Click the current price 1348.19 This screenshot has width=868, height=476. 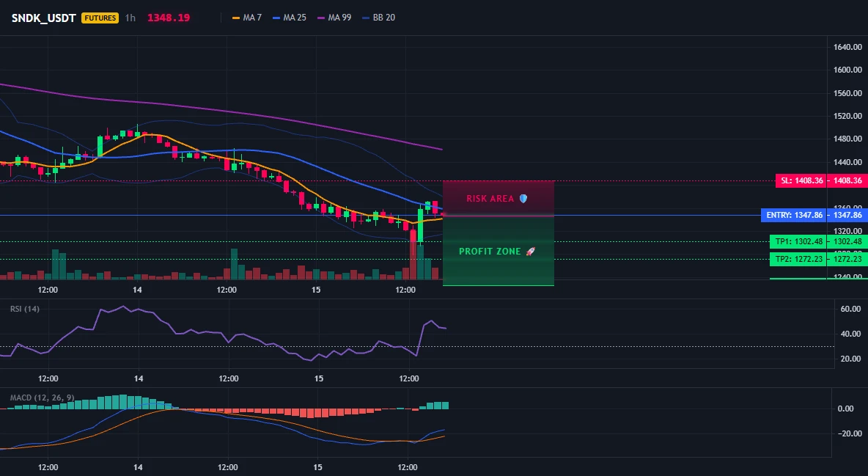169,18
